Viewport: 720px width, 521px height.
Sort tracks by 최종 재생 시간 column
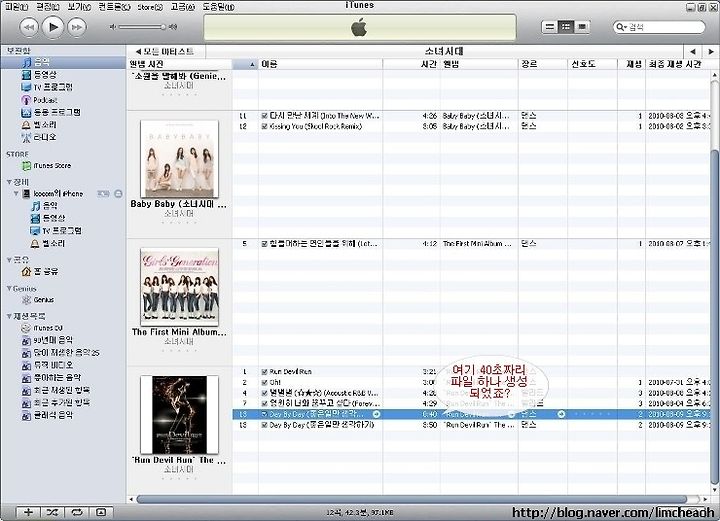tap(678, 64)
